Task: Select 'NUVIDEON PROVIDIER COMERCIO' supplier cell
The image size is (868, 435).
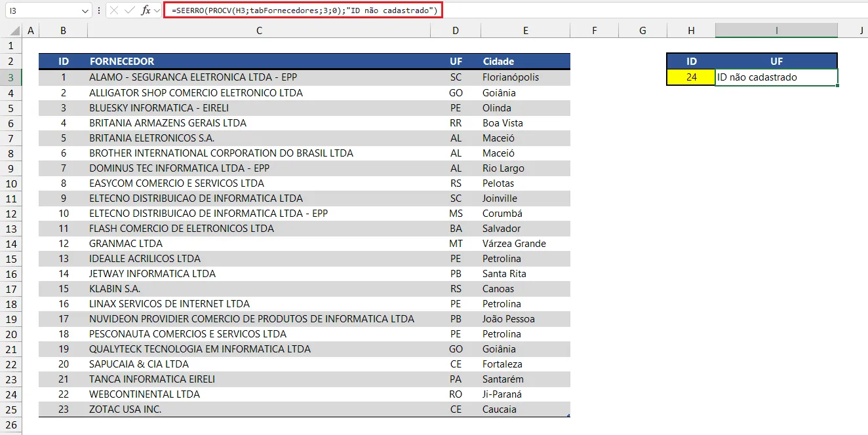Action: [x=260, y=318]
